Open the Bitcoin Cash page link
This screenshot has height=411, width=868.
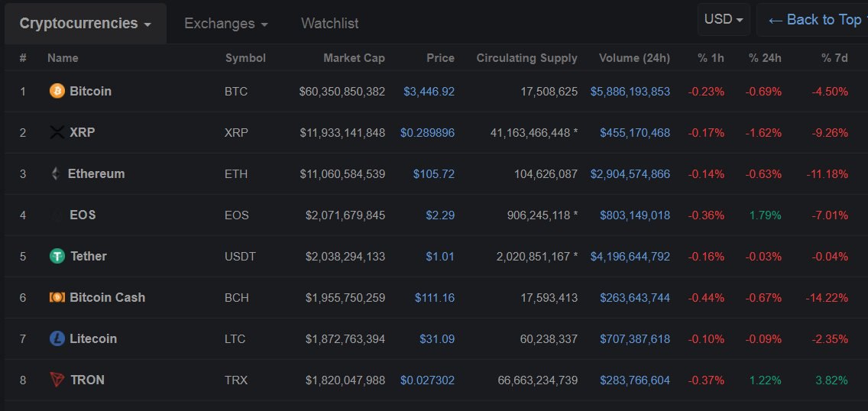[x=108, y=298]
